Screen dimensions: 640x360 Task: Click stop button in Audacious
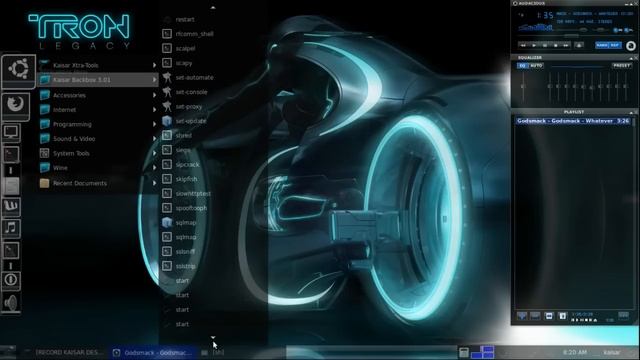[556, 45]
